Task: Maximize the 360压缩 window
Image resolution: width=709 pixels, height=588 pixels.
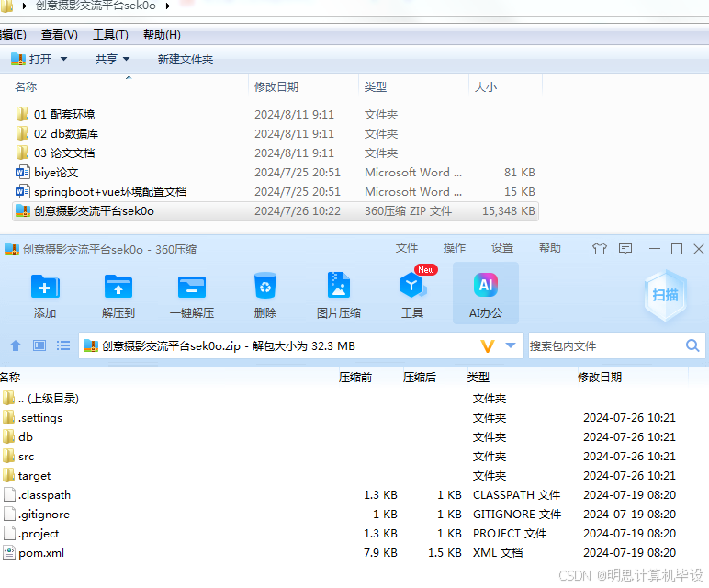Action: click(x=677, y=249)
